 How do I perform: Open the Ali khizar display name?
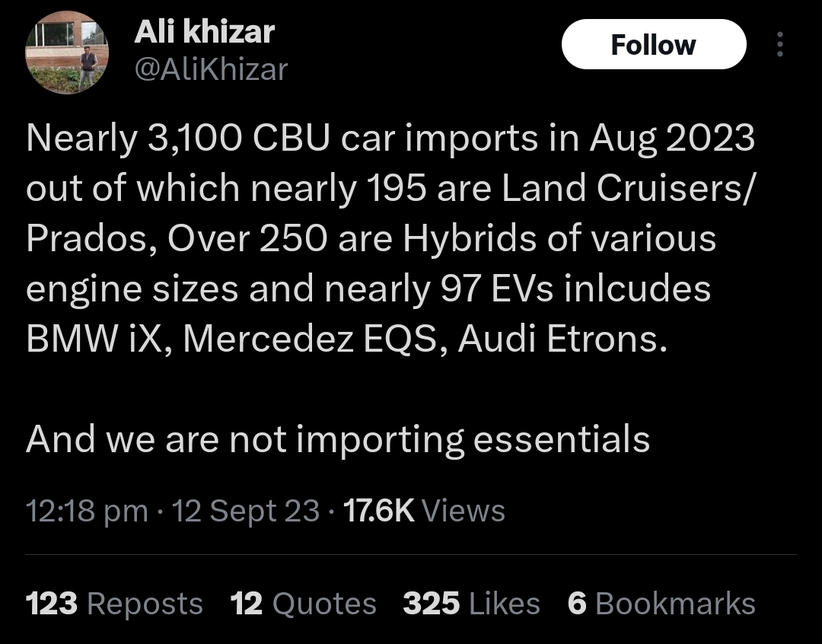[x=204, y=32]
